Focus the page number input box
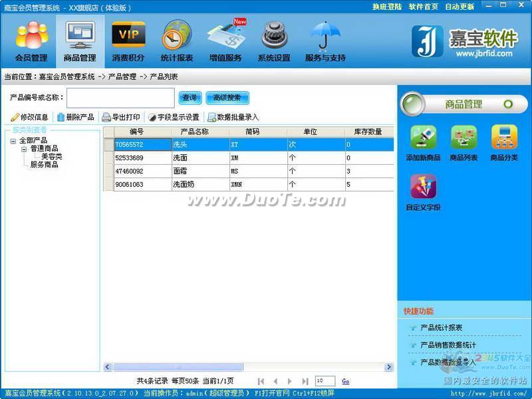Image resolution: width=532 pixels, height=399 pixels. 325,381
